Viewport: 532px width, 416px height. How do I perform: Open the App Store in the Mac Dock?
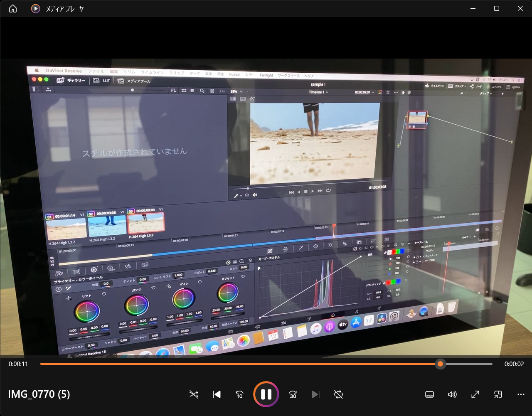[356, 322]
